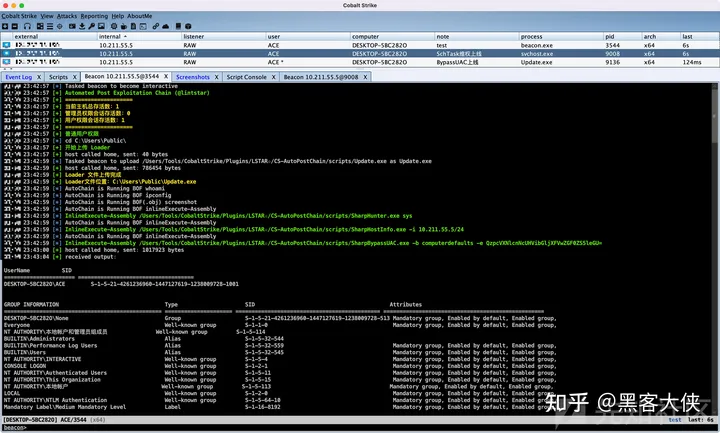This screenshot has width=720, height=433.
Task: Select the session row with process svchost.exe
Action: 360,53
